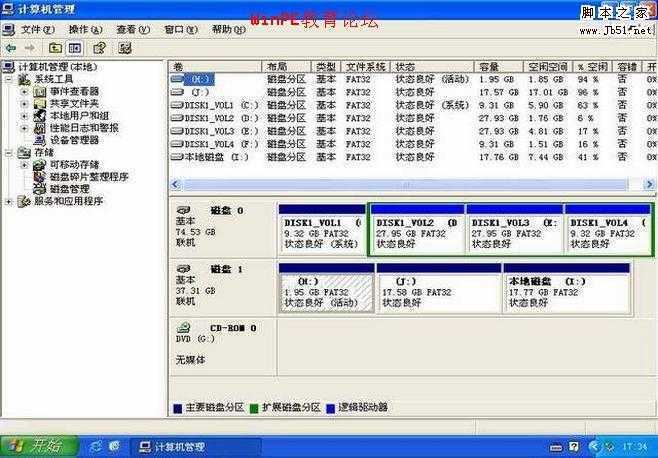Screen dimensions: 658x458
Task: Click the 扩展磁盘分区 green legend swatch
Action: coord(253,408)
